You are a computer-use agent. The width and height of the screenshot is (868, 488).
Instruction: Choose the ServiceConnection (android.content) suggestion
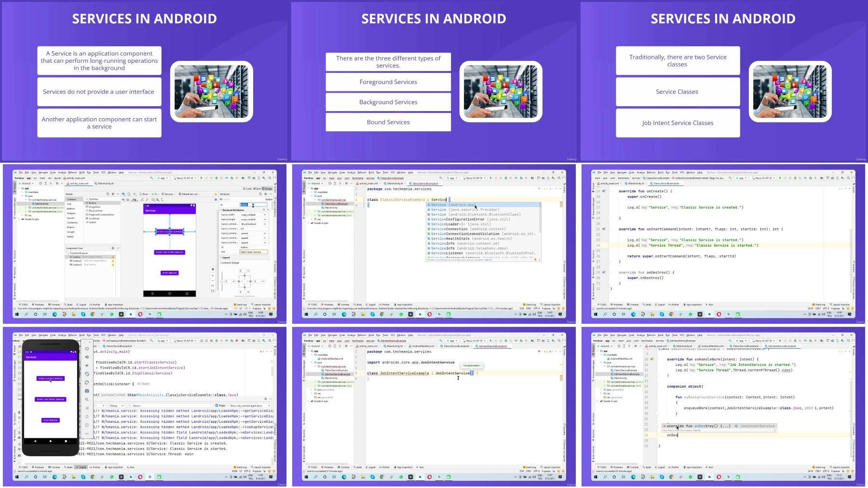point(483,229)
